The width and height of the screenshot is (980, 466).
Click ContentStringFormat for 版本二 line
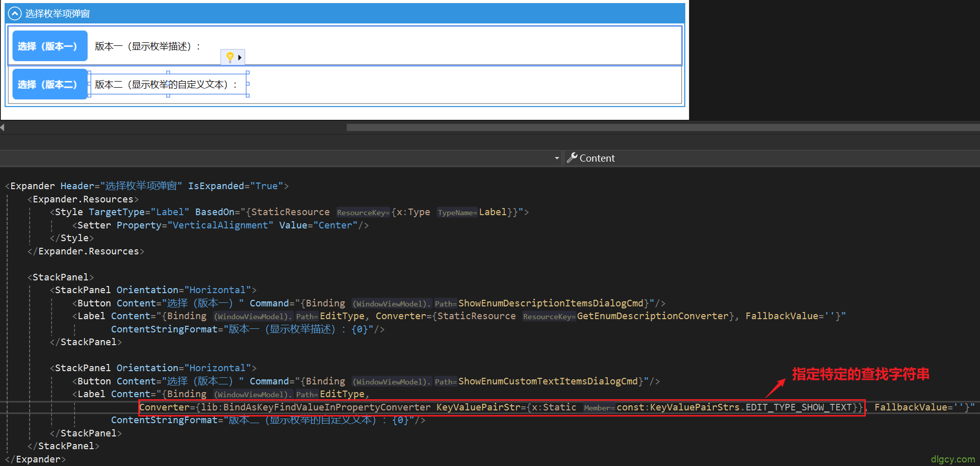164,420
